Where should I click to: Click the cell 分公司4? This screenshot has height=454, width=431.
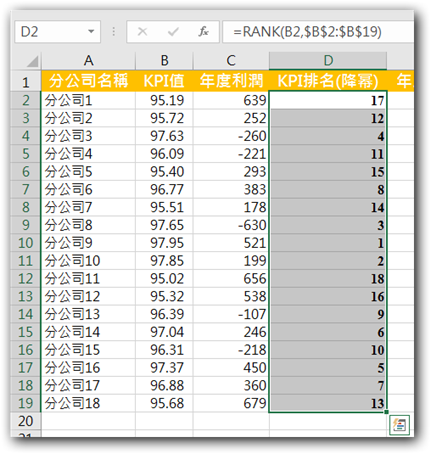pos(88,154)
